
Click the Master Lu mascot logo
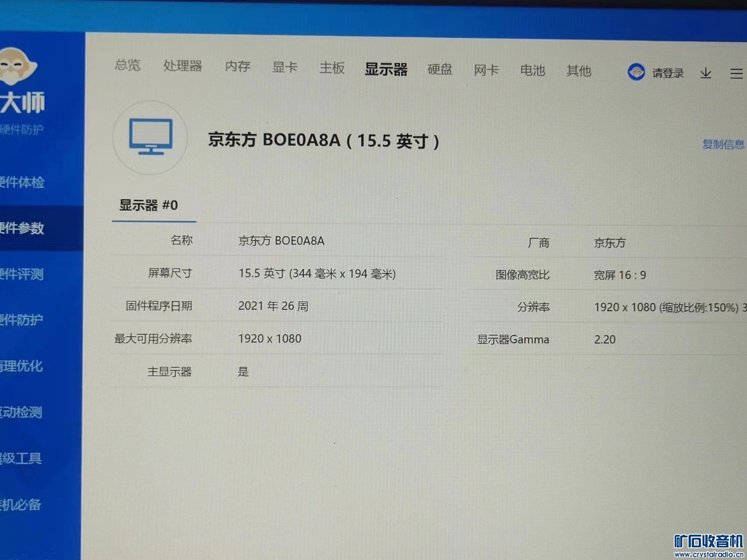pyautogui.click(x=17, y=66)
